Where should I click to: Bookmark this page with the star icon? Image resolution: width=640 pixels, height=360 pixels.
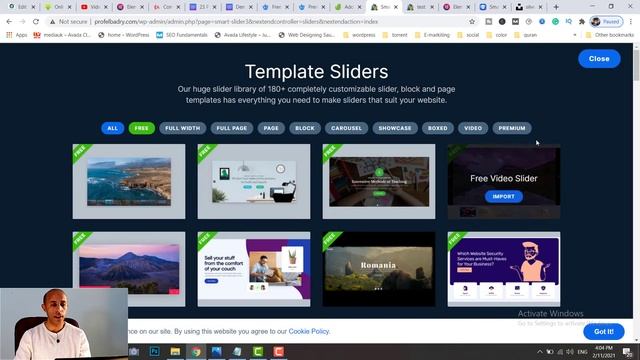tap(472, 22)
